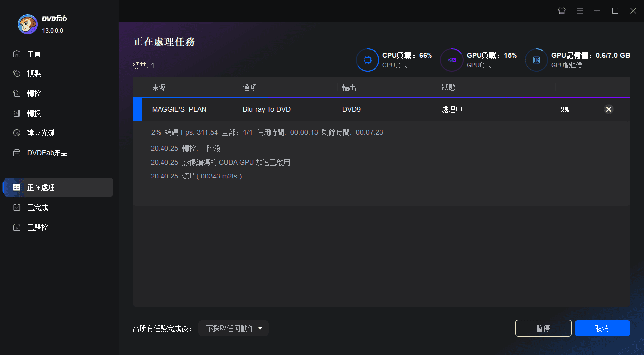The width and height of the screenshot is (644, 355).
Task: Select the MAGGIE'S_PLAN_ source cell
Action: [x=181, y=109]
